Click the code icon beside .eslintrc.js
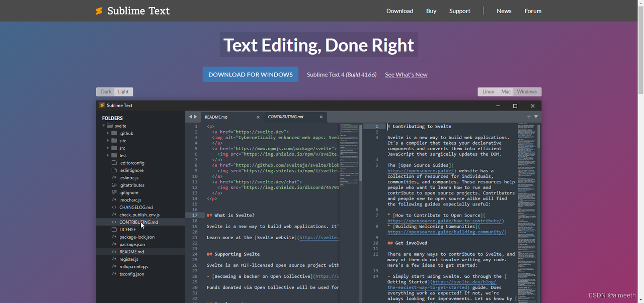The height and width of the screenshot is (303, 644). tap(114, 178)
